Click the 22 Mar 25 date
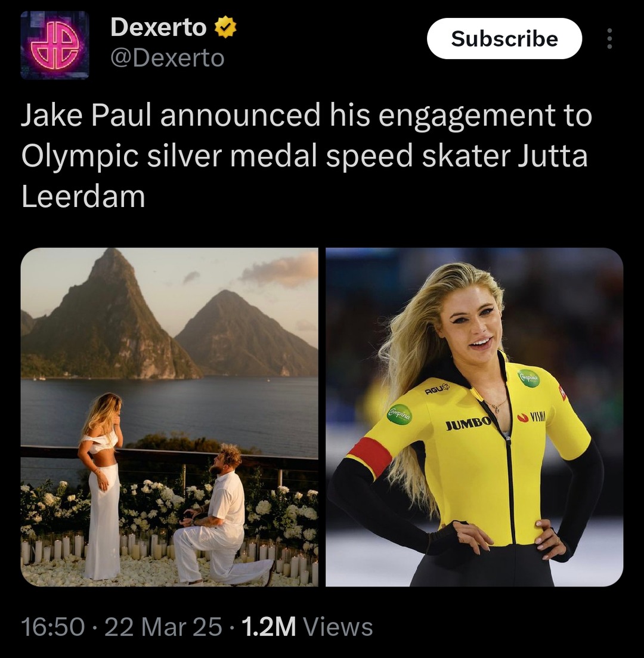The height and width of the screenshot is (658, 644). (163, 627)
